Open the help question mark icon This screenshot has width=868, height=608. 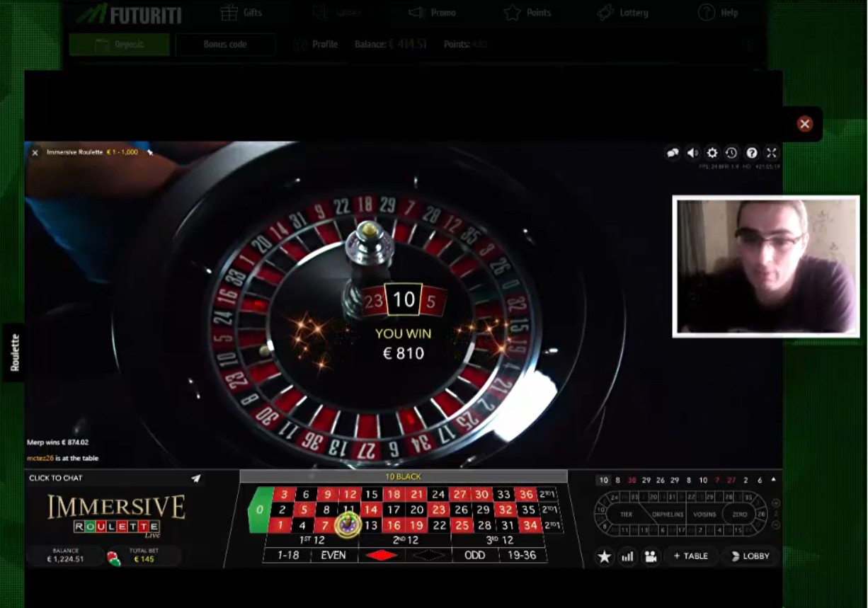752,153
